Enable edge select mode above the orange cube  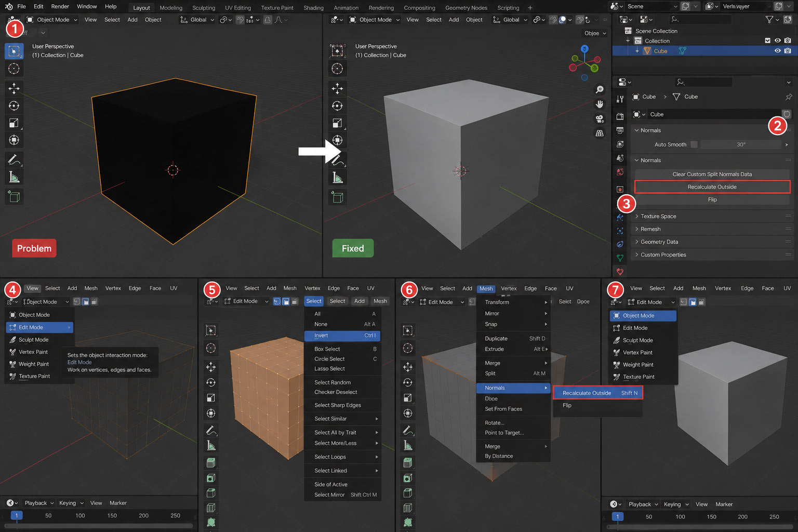coord(286,301)
